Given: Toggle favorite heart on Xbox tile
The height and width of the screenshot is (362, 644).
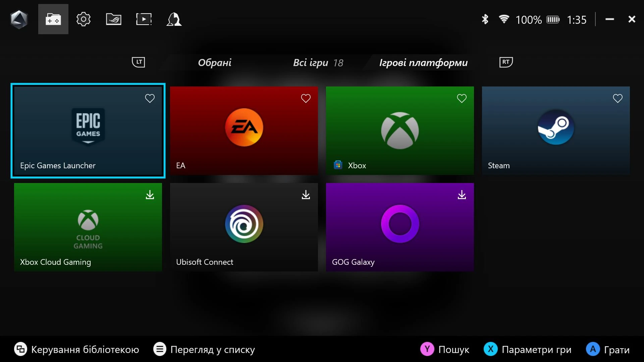Looking at the screenshot, I should (462, 98).
